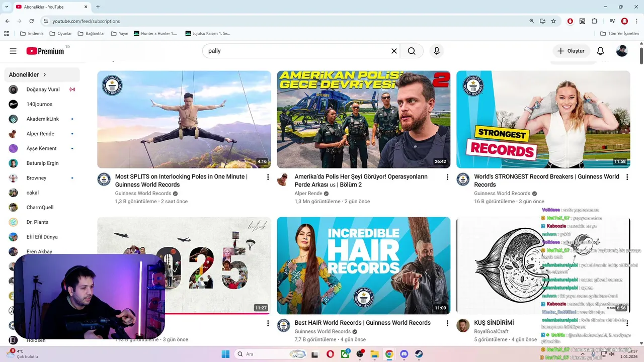This screenshot has width=644, height=362.
Task: Open Dr. Plants channel from sidebar
Action: pyautogui.click(x=41, y=222)
